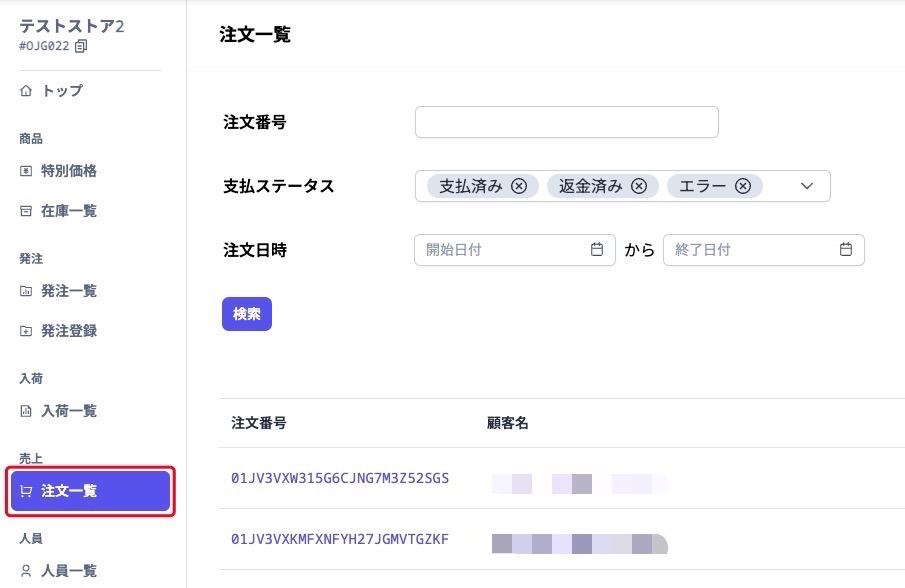Expand the 支払ステータス dropdown
905x588 pixels.
pos(806,185)
